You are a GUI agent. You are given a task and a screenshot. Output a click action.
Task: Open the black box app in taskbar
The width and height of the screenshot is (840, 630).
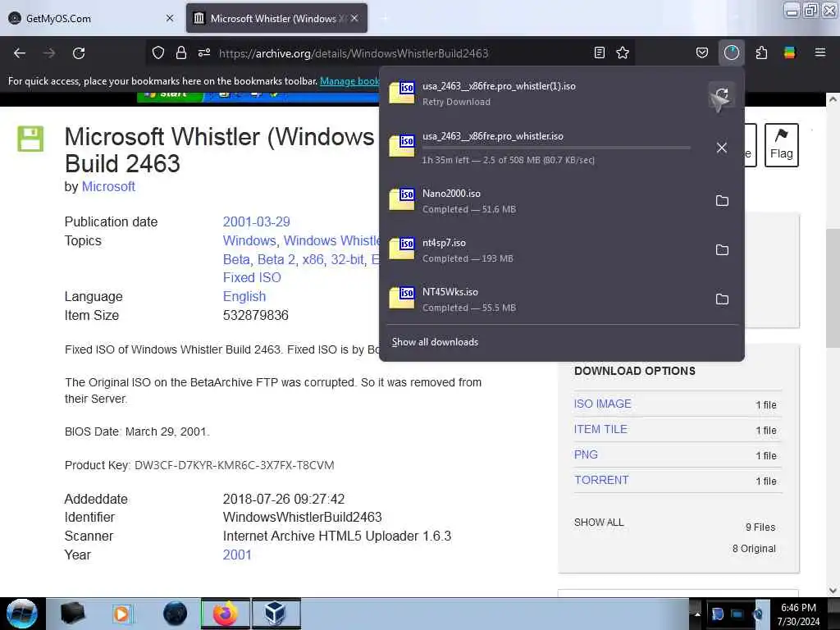pos(73,614)
